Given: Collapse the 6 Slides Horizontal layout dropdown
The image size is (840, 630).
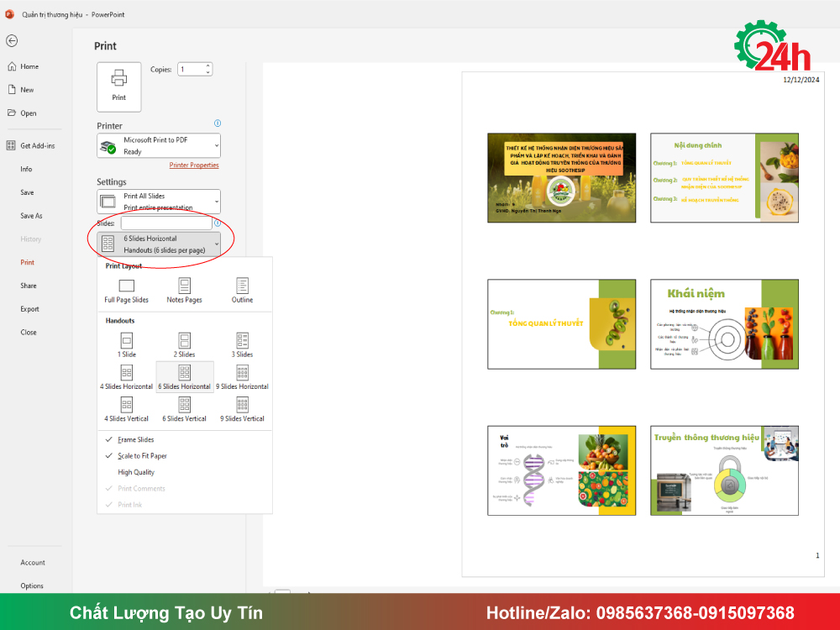Looking at the screenshot, I should (159, 244).
